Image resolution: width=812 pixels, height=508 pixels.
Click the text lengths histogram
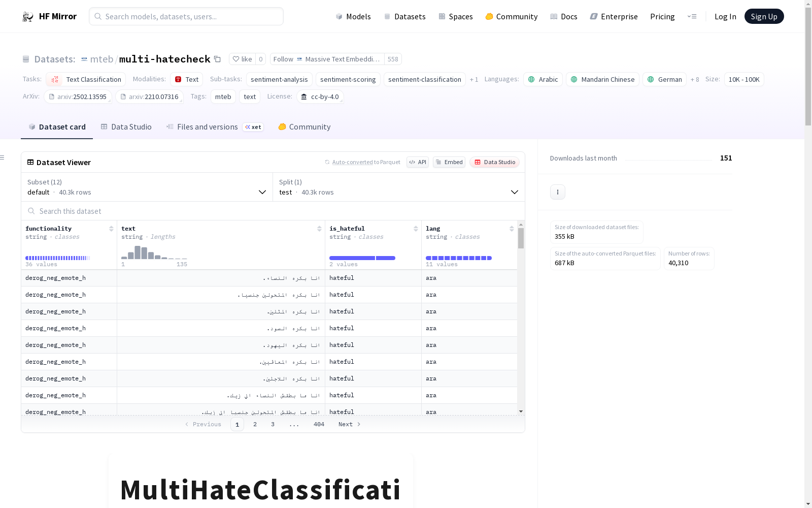click(x=154, y=252)
